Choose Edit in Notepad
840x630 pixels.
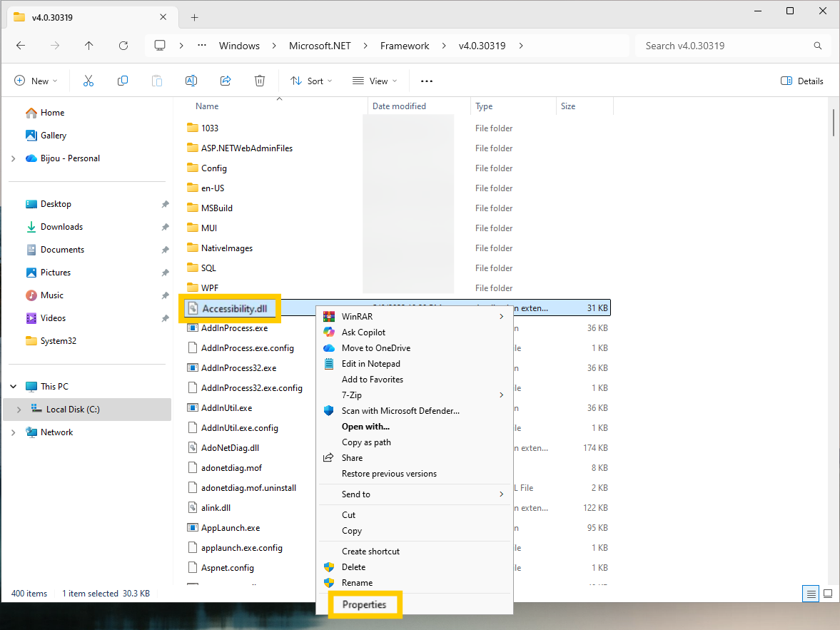coord(370,364)
